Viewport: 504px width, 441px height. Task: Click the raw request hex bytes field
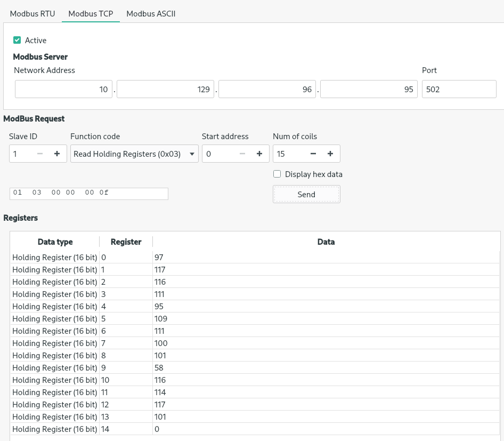[88, 193]
